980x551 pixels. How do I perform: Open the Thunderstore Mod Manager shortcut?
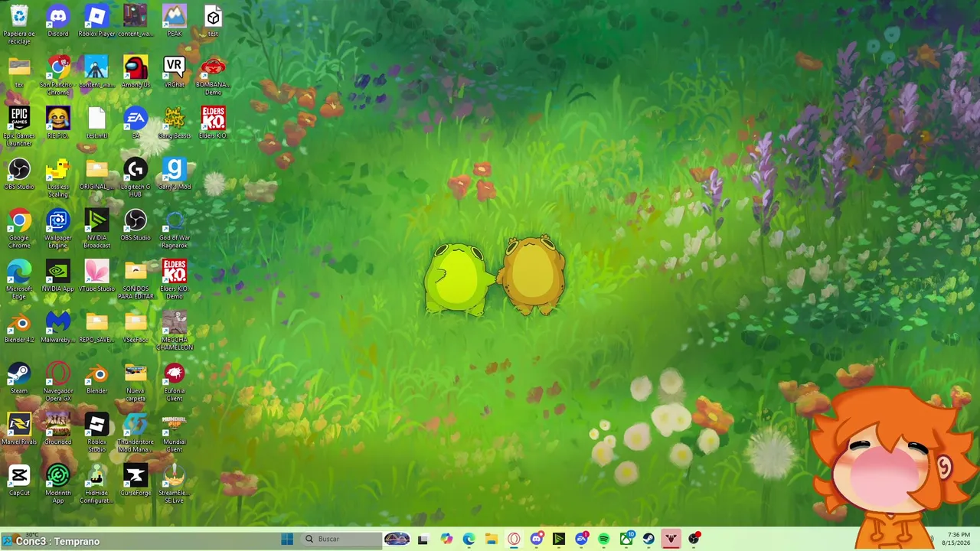[x=136, y=432]
